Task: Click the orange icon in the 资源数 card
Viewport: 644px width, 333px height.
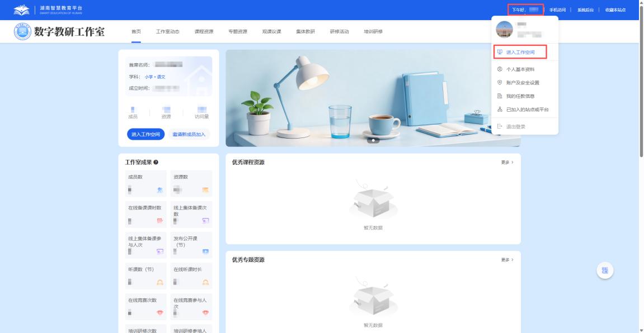Action: click(x=205, y=190)
